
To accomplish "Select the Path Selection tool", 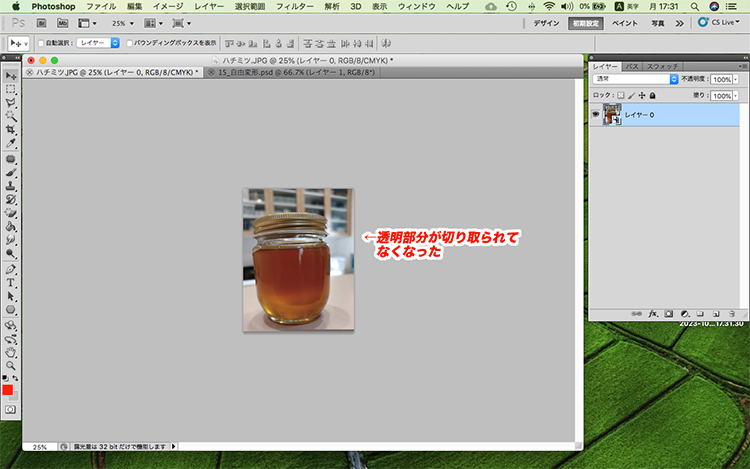I will click(11, 296).
